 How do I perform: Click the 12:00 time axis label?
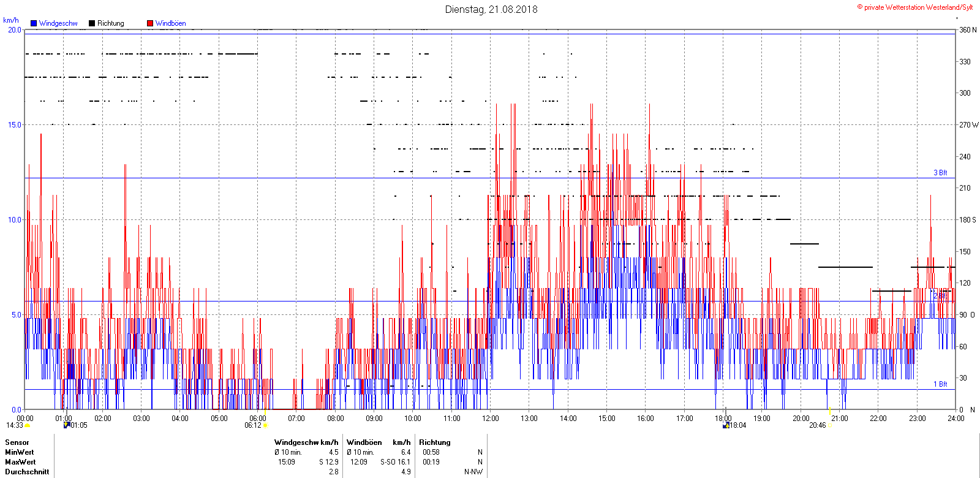(x=491, y=419)
